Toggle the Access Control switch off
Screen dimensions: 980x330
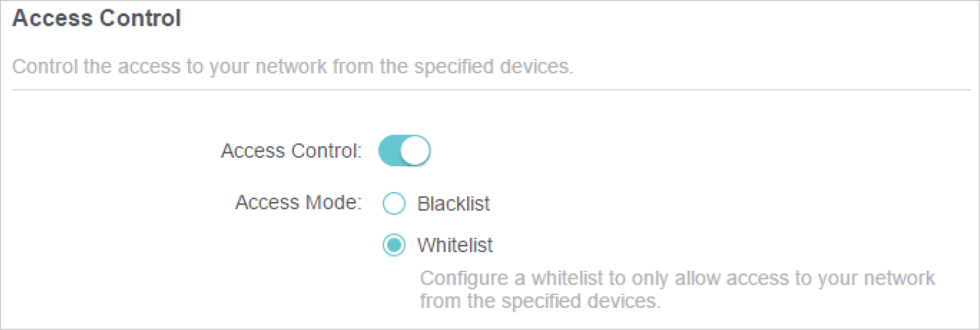click(404, 151)
